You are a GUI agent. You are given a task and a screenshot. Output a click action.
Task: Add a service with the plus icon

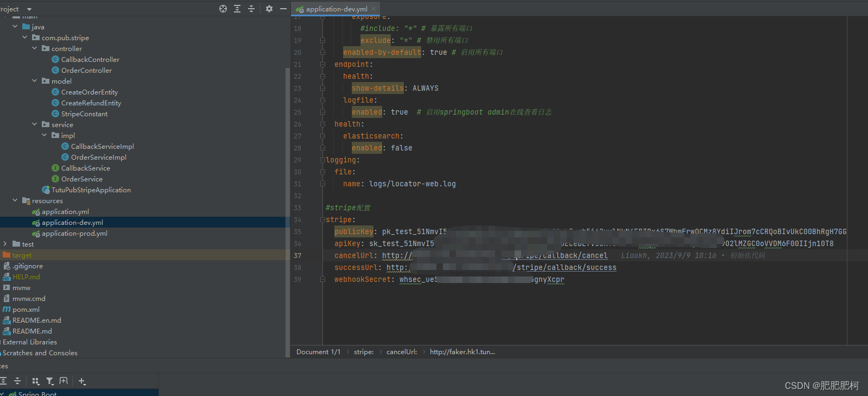coord(82,381)
